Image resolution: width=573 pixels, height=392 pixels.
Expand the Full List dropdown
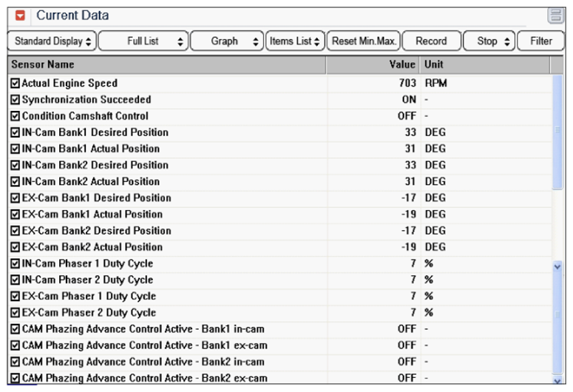(143, 41)
